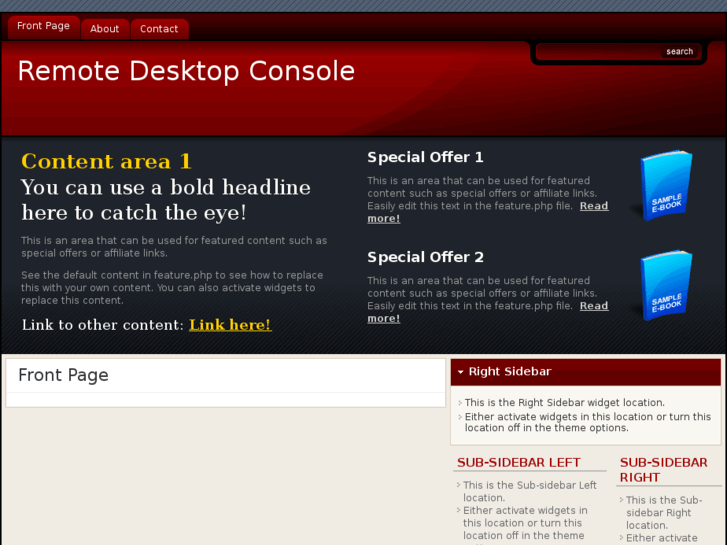Viewport: 727px width, 545px height.
Task: Open the About navigation tab
Action: click(x=104, y=29)
